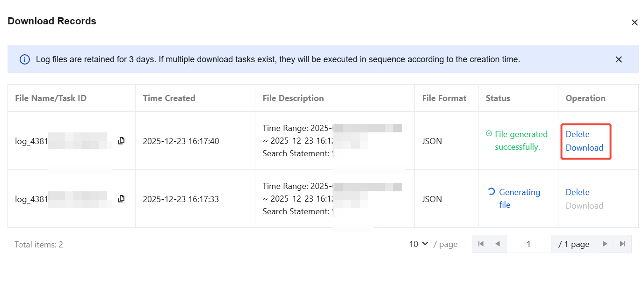The width and height of the screenshot is (644, 283).
Task: Click the page number input field
Action: pos(528,244)
